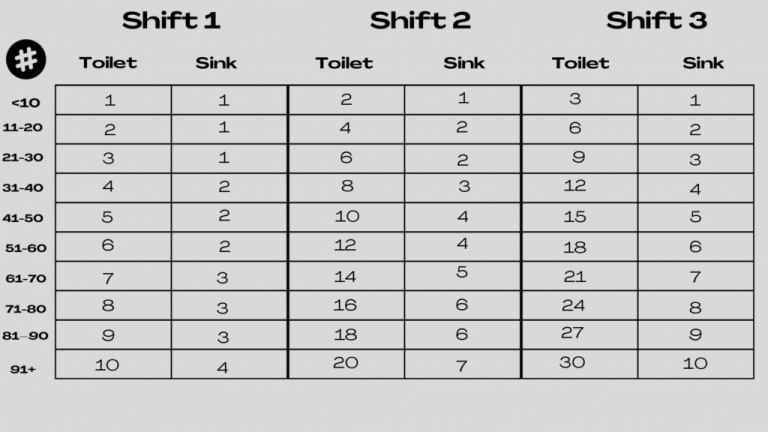The image size is (768, 432).
Task: Click the Shift 2 Toilet cell showing 14
Action: coord(345,276)
